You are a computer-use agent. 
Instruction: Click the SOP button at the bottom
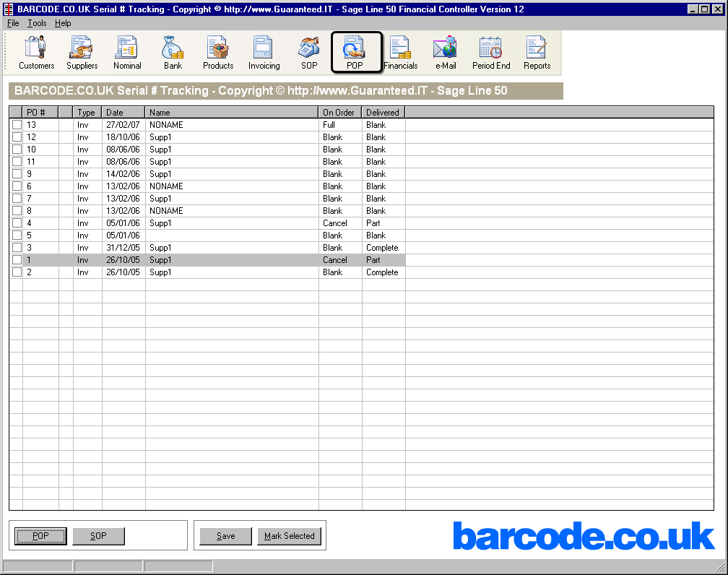tap(98, 536)
